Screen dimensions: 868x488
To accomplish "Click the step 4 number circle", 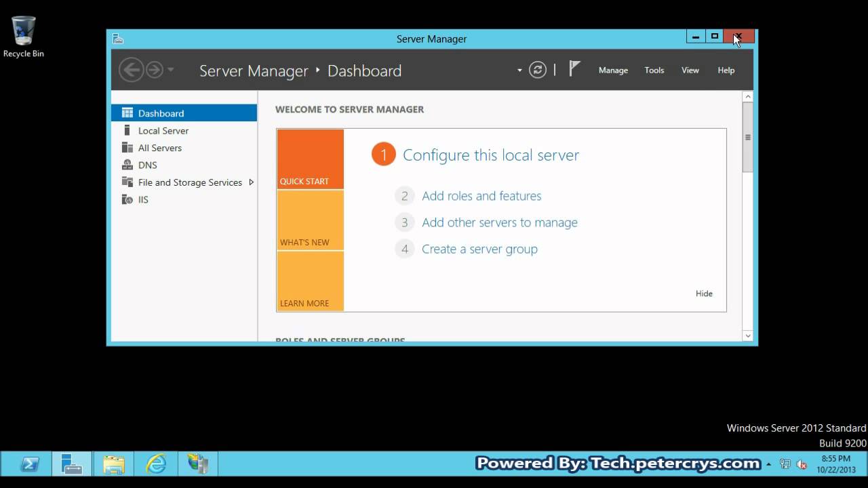I will click(x=405, y=249).
